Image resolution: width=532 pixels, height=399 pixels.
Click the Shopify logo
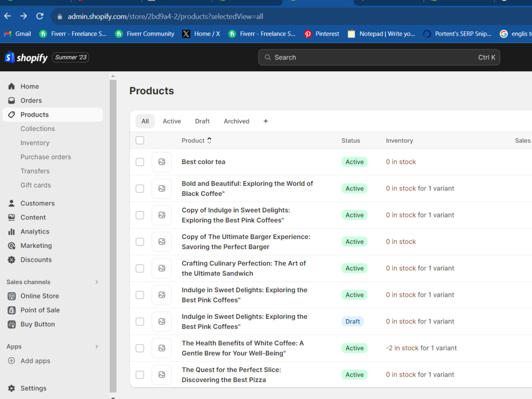27,57
